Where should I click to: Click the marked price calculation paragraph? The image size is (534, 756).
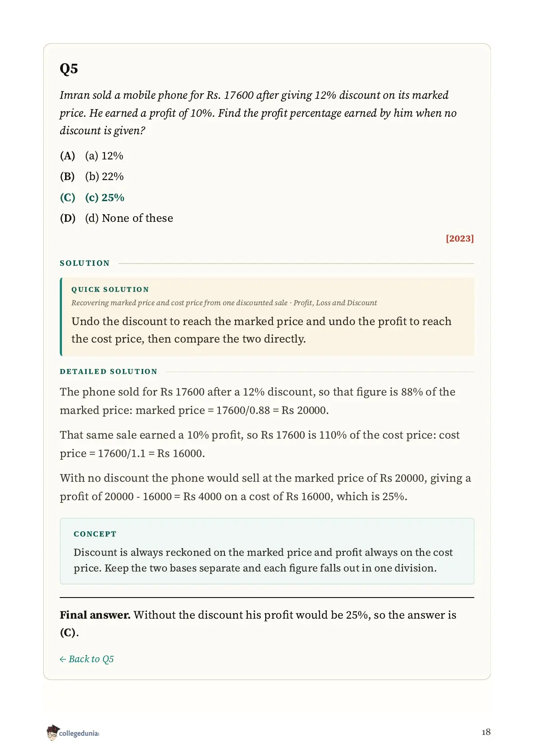tap(258, 401)
